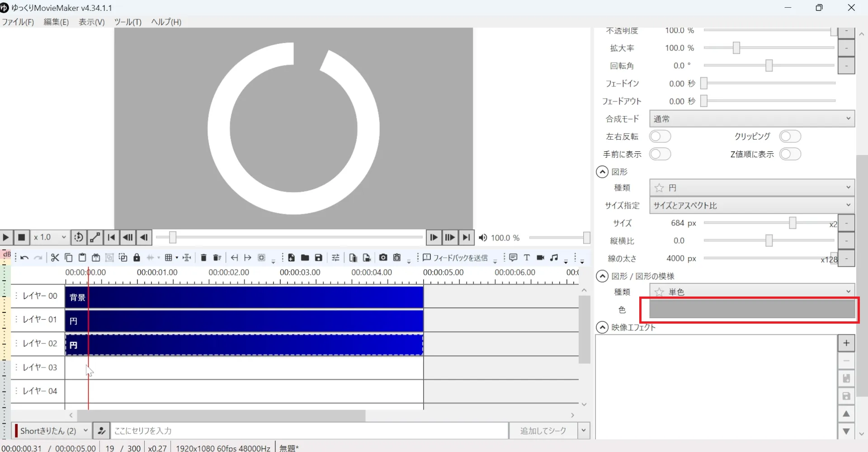Open the ツール(T) menu

(127, 22)
